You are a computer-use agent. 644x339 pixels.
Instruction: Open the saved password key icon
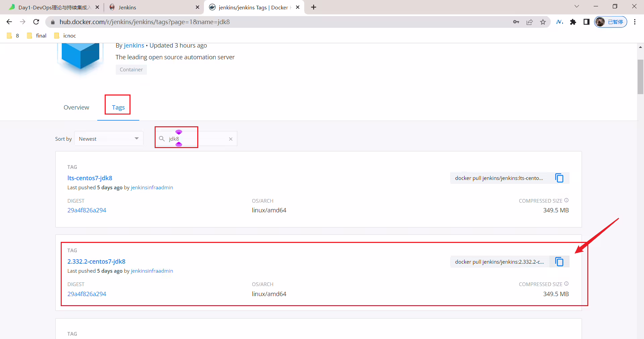click(x=516, y=22)
